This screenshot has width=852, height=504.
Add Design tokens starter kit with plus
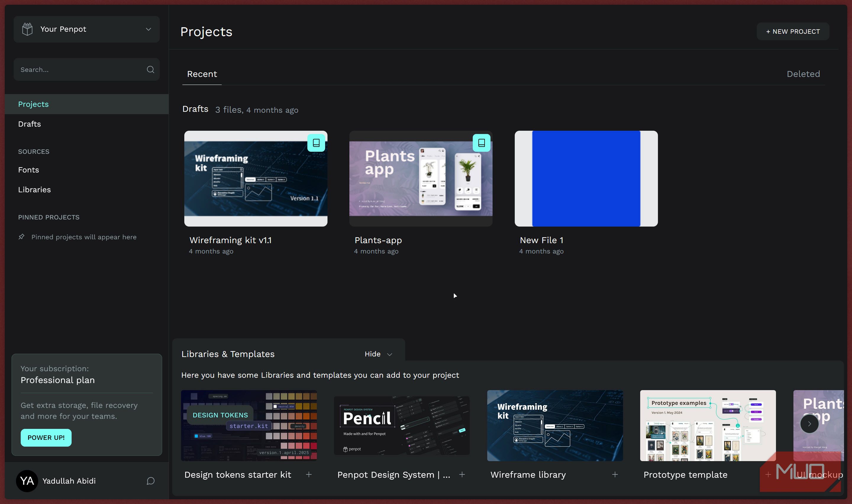(309, 474)
